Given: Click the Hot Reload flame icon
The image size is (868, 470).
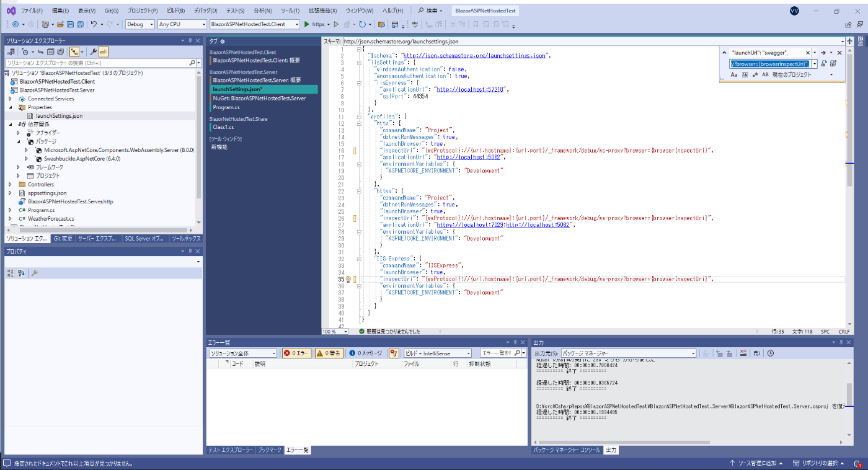Looking at the screenshot, I should (347, 24).
